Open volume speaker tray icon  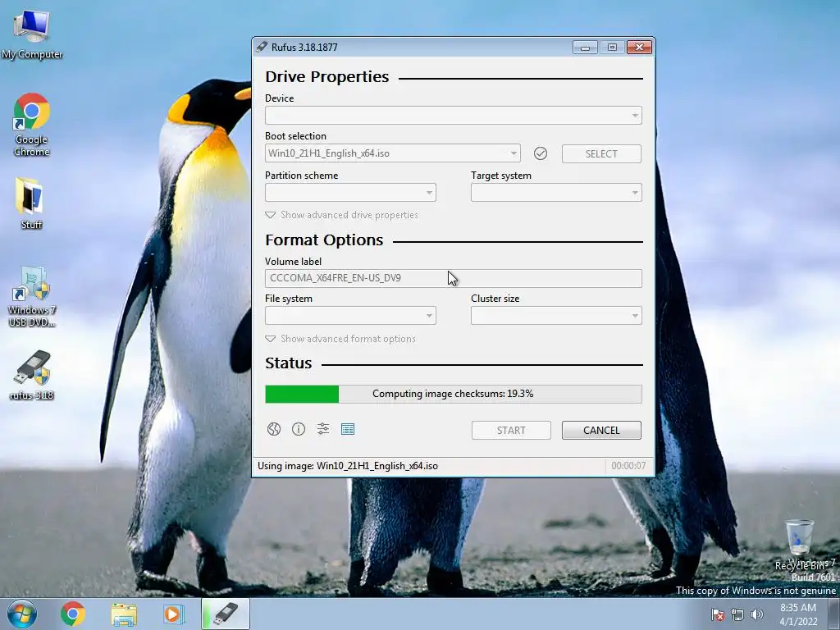click(757, 614)
